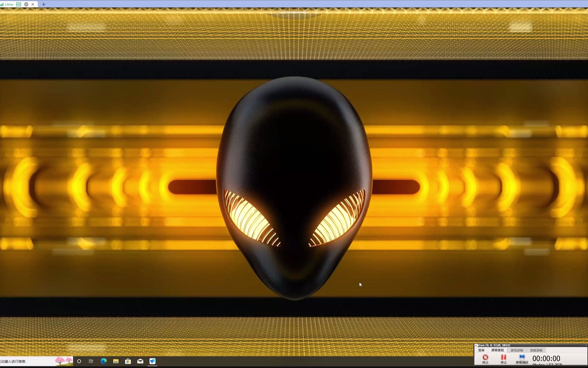Open Microsoft Edge from the taskbar
The width and height of the screenshot is (588, 368).
104,361
